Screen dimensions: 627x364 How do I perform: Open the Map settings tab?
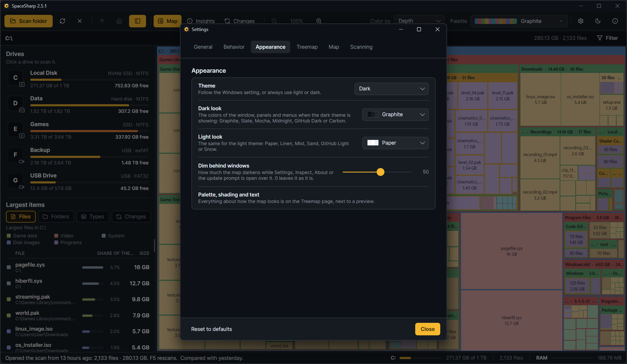click(x=334, y=47)
